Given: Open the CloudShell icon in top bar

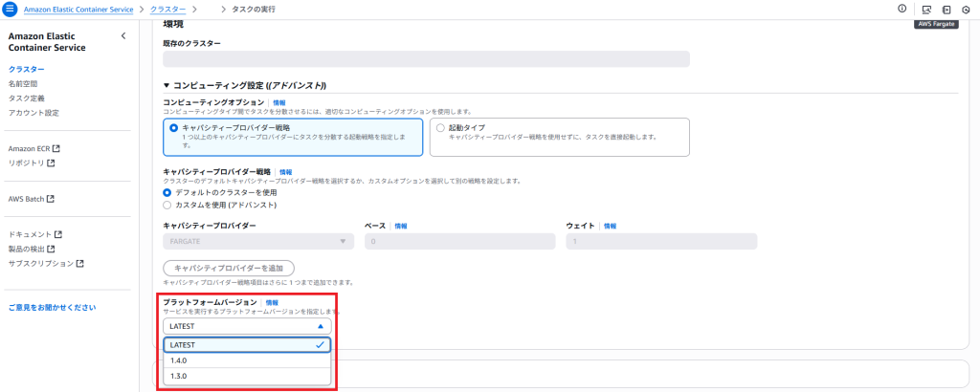Looking at the screenshot, I should click(926, 10).
